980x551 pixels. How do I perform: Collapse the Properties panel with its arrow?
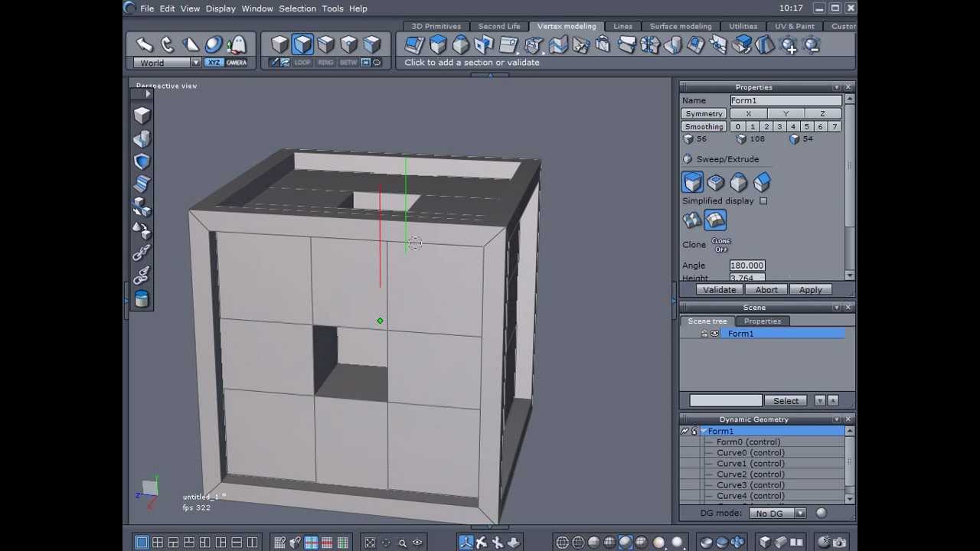[837, 87]
